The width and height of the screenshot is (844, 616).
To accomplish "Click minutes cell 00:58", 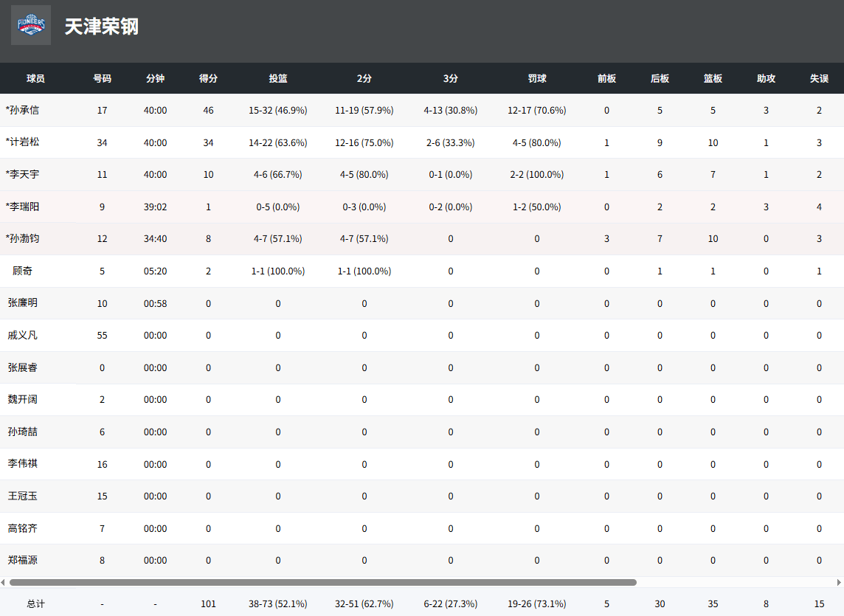I will 155,303.
